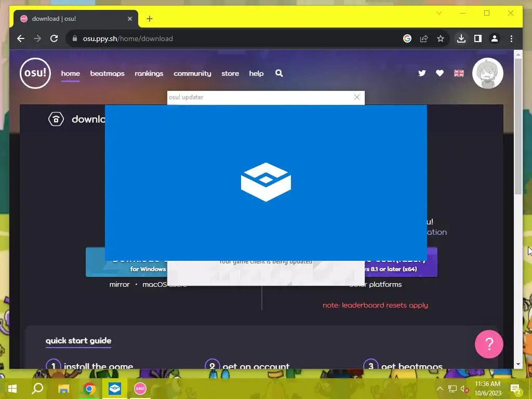Show hidden system tray icons
This screenshot has height=399, width=532.
[x=440, y=389]
